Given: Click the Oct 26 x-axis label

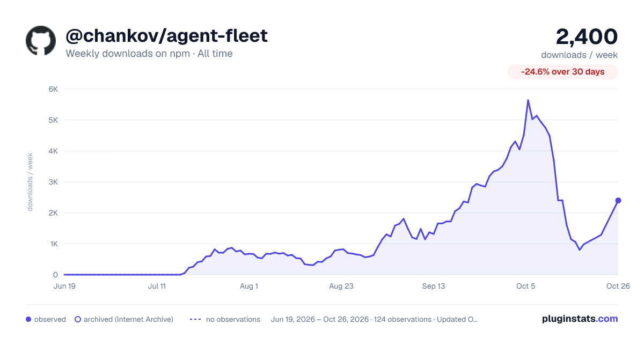Looking at the screenshot, I should 618,286.
